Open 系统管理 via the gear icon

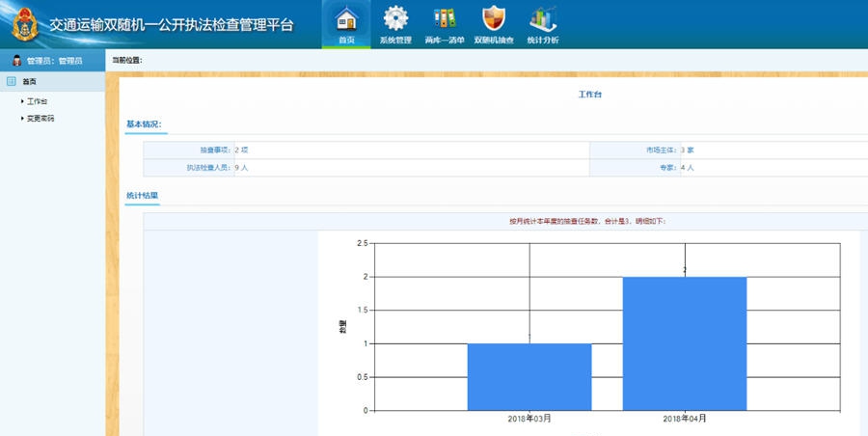click(x=395, y=18)
